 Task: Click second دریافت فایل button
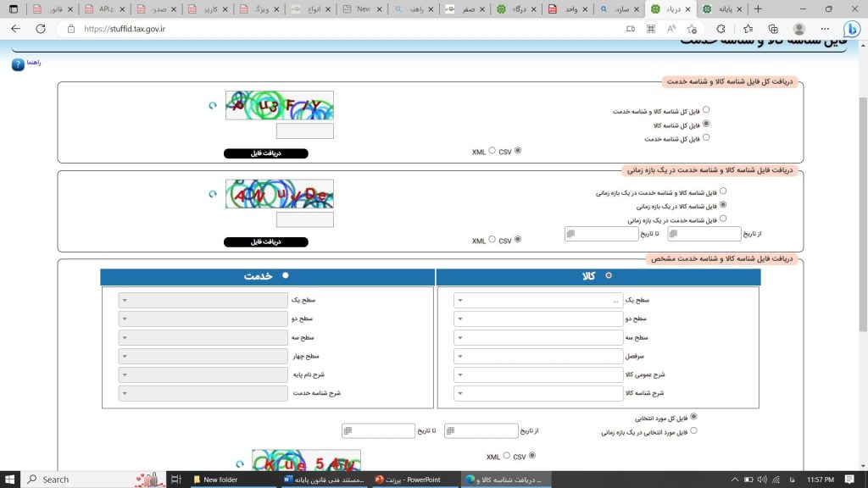(x=265, y=241)
